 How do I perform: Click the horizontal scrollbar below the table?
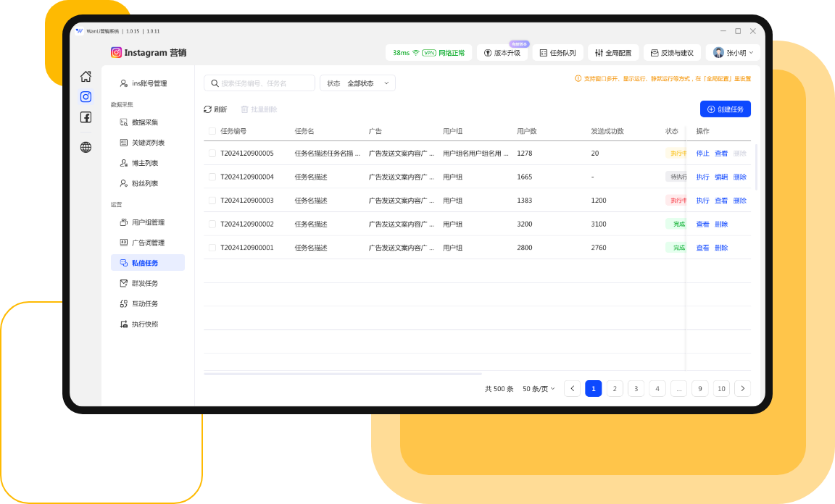click(x=343, y=374)
